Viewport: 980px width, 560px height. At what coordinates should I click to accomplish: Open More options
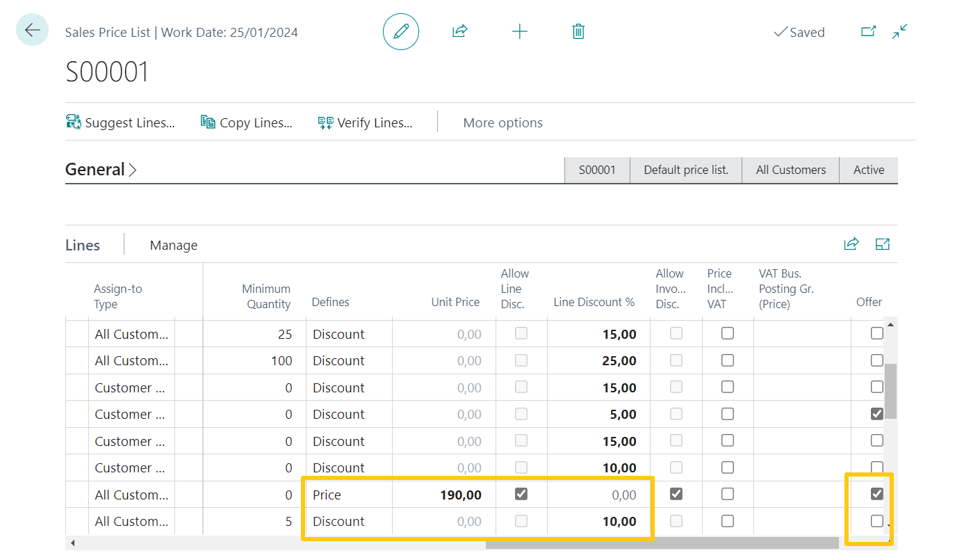click(503, 122)
